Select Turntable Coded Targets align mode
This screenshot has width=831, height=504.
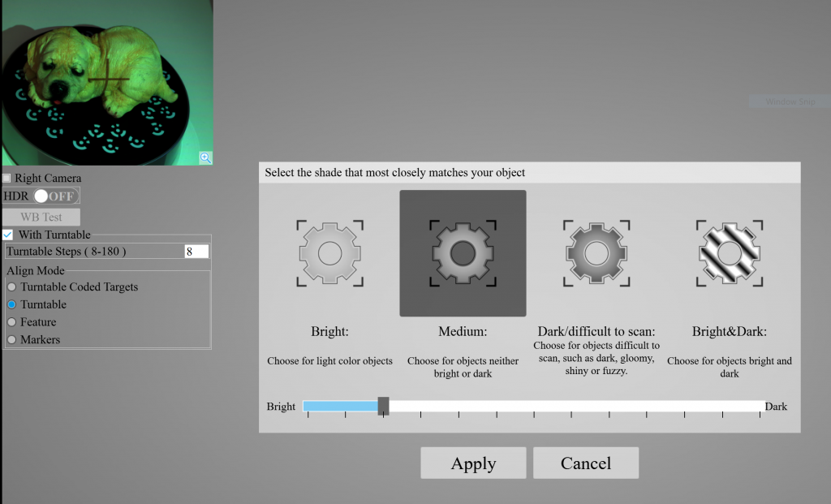(11, 287)
